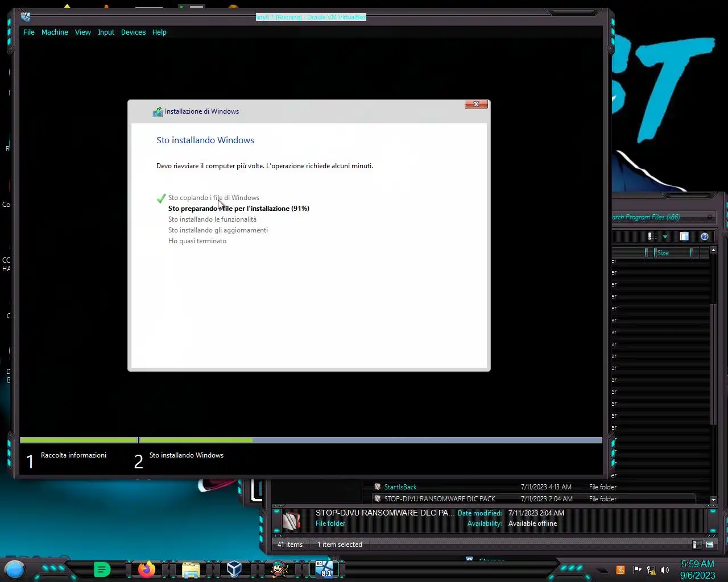Select the StartIsBack folder name
This screenshot has height=582, width=728.
point(400,487)
